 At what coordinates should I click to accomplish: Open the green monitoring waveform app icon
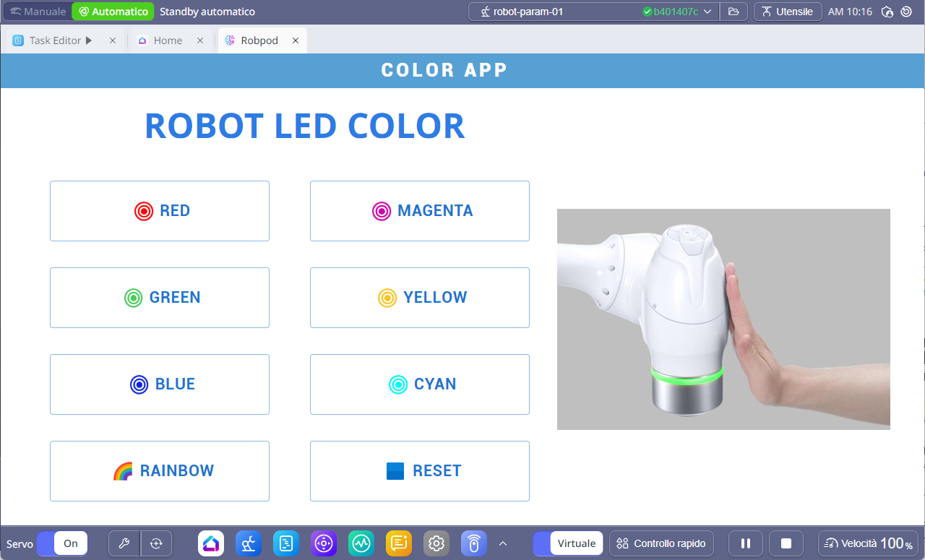361,543
